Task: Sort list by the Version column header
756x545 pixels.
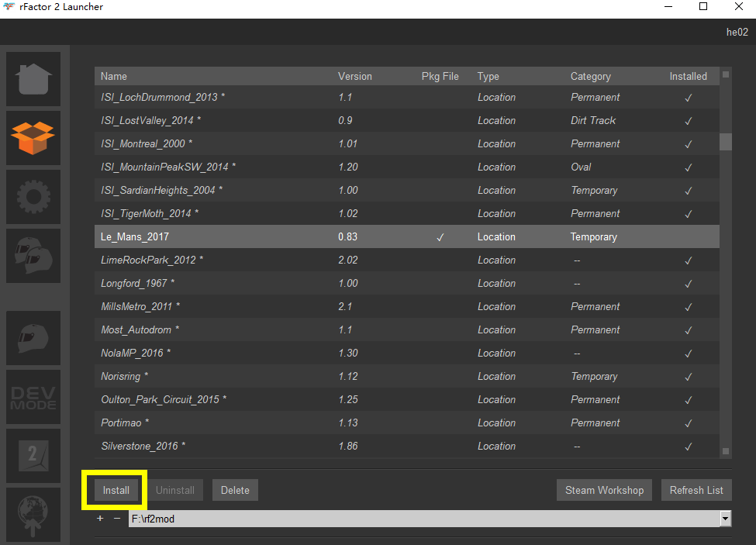Action: point(355,76)
